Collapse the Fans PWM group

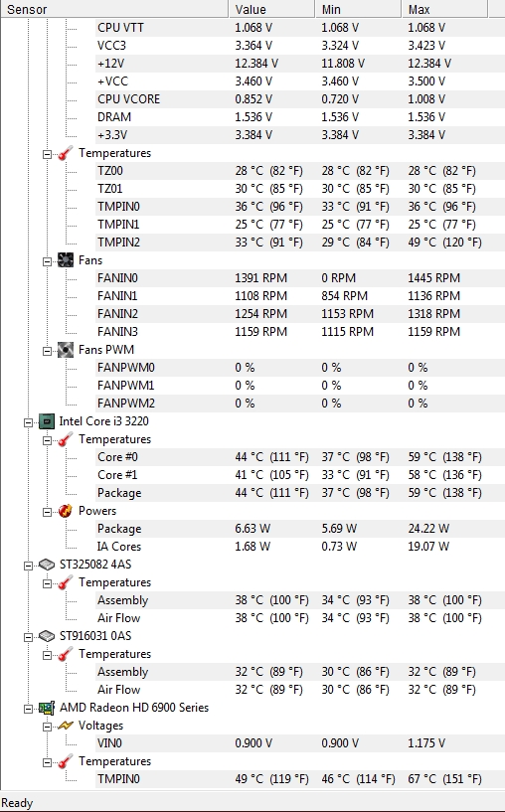(x=47, y=352)
